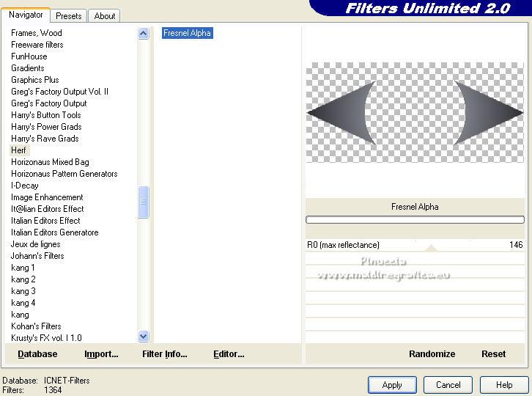The width and height of the screenshot is (532, 396).
Task: Select Italian Editors Generatore category
Action: coord(55,232)
